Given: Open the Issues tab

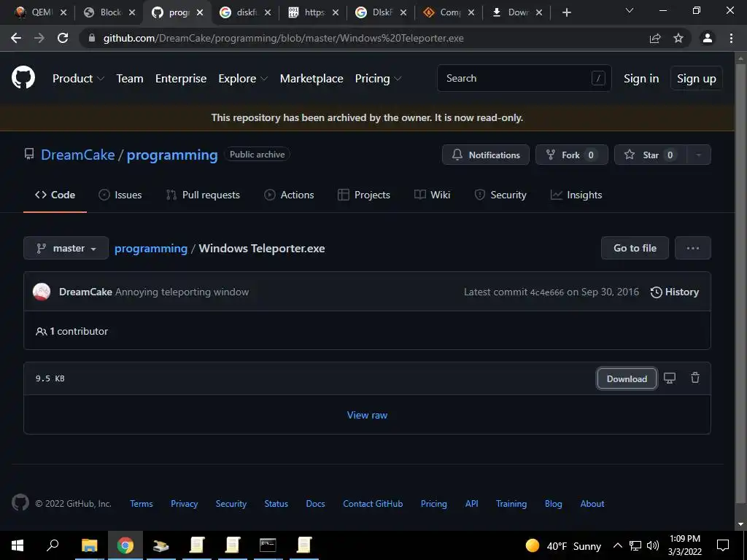Looking at the screenshot, I should pos(120,195).
